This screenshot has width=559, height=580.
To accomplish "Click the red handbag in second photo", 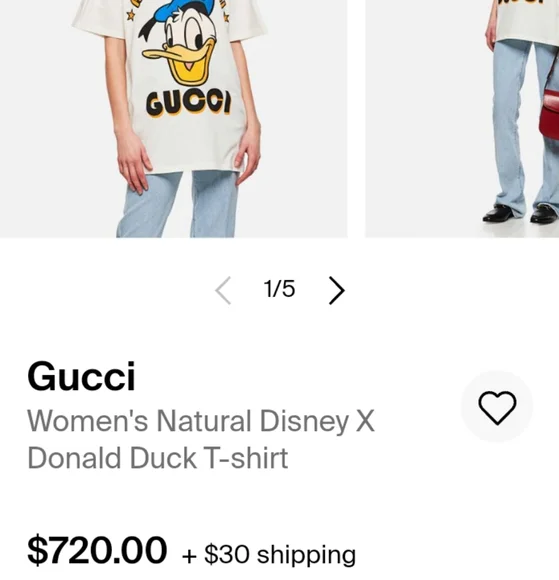I will click(x=550, y=114).
